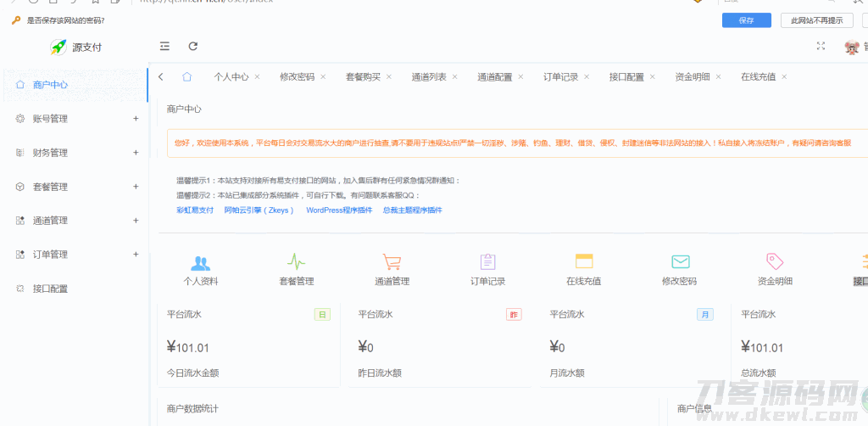Toggle sidebar with the collapse menu icon
This screenshot has width=868, height=426.
[x=164, y=47]
